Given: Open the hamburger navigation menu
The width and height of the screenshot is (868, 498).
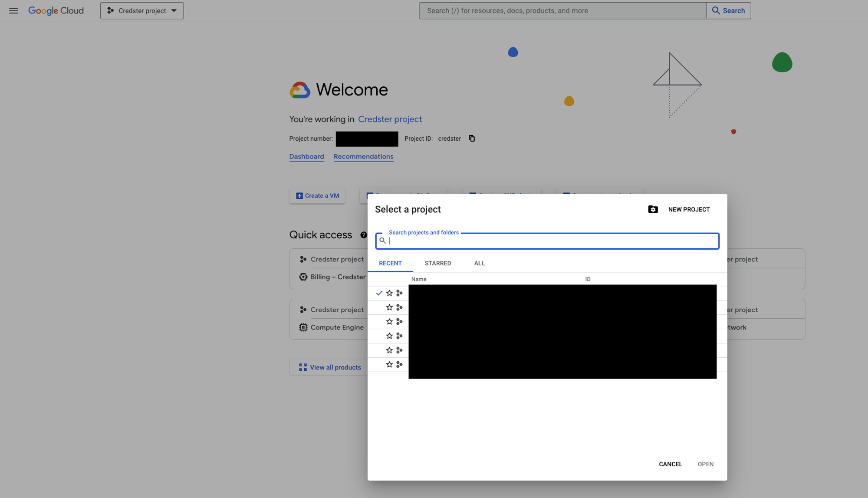Looking at the screenshot, I should click(13, 10).
